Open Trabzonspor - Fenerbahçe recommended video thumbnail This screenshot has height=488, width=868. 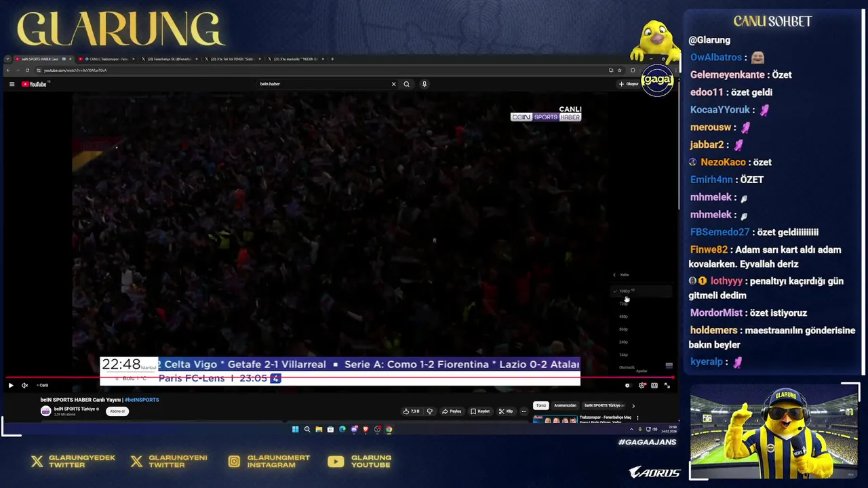[555, 419]
